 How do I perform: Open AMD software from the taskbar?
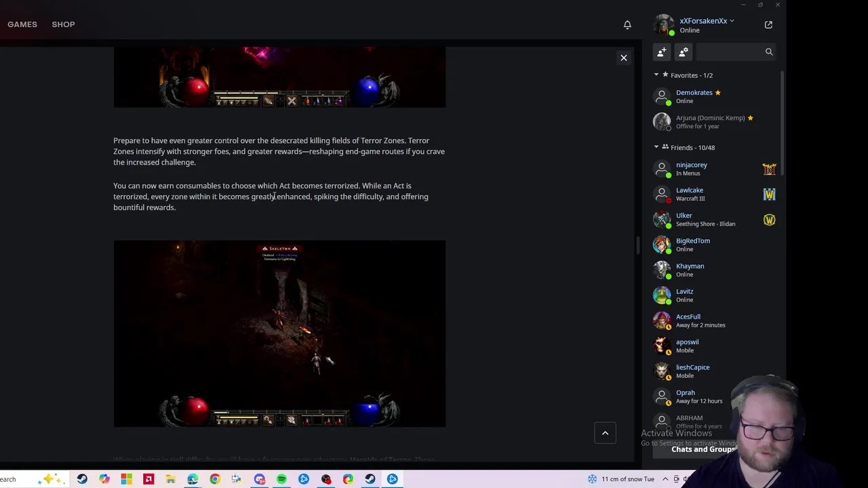coord(149,479)
